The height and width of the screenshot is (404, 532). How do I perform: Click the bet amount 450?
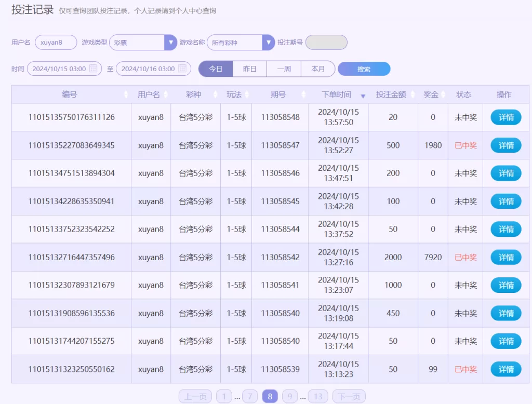pyautogui.click(x=393, y=314)
